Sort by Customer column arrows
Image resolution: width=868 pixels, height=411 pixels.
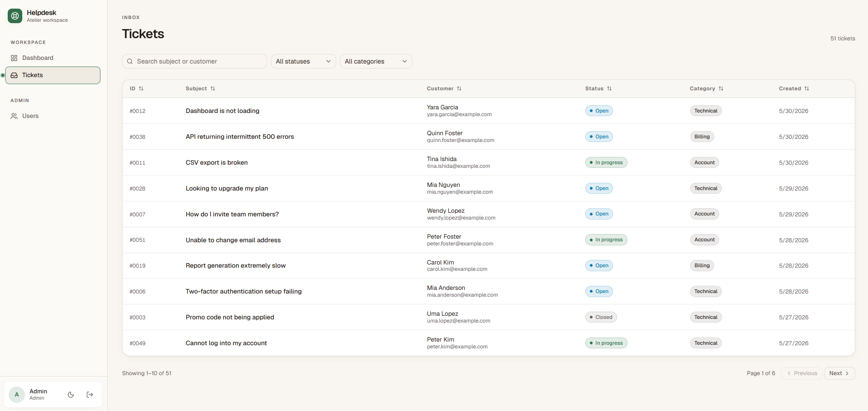tap(459, 88)
